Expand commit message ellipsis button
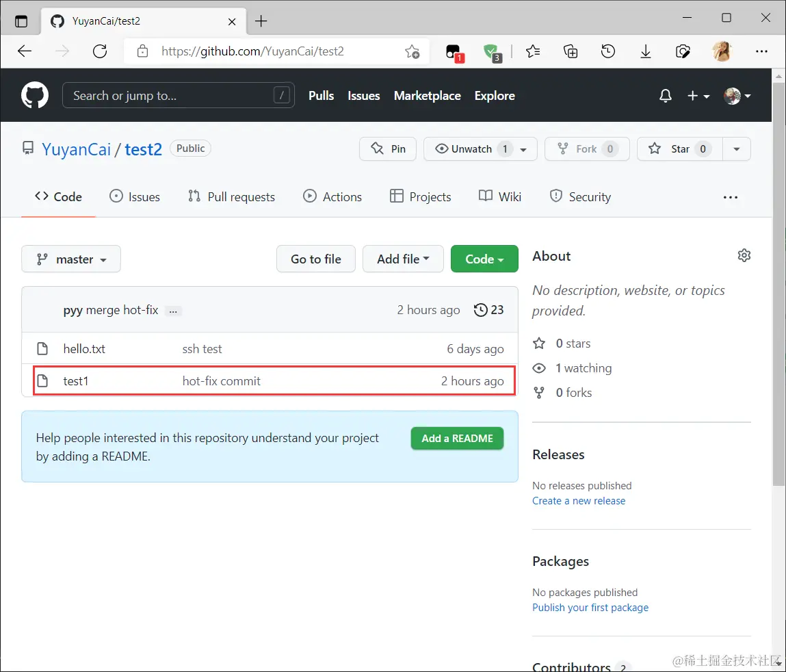 click(x=173, y=311)
